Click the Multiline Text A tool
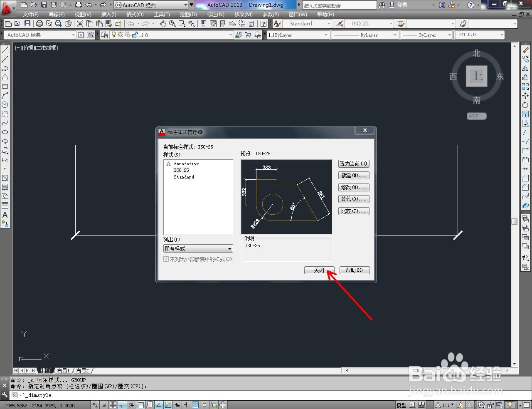This screenshot has height=409, width=532. pos(5,215)
